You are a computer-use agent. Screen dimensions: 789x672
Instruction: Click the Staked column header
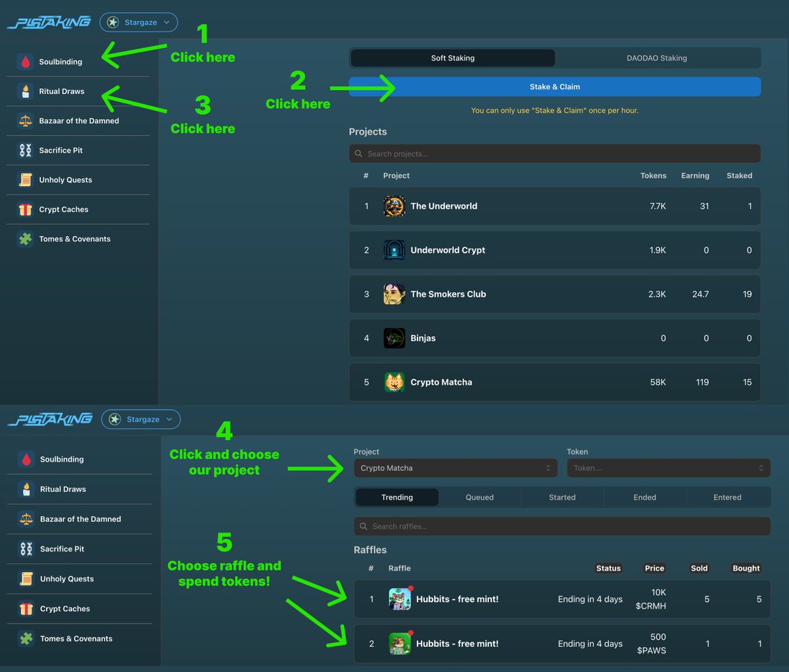(739, 176)
